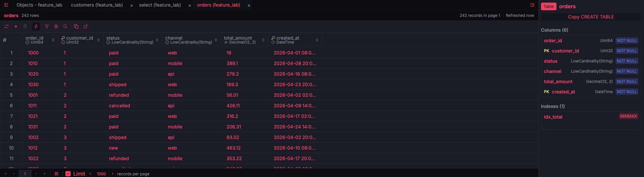
Task: Go to previous page chevron
Action: pyautogui.click(x=14, y=174)
